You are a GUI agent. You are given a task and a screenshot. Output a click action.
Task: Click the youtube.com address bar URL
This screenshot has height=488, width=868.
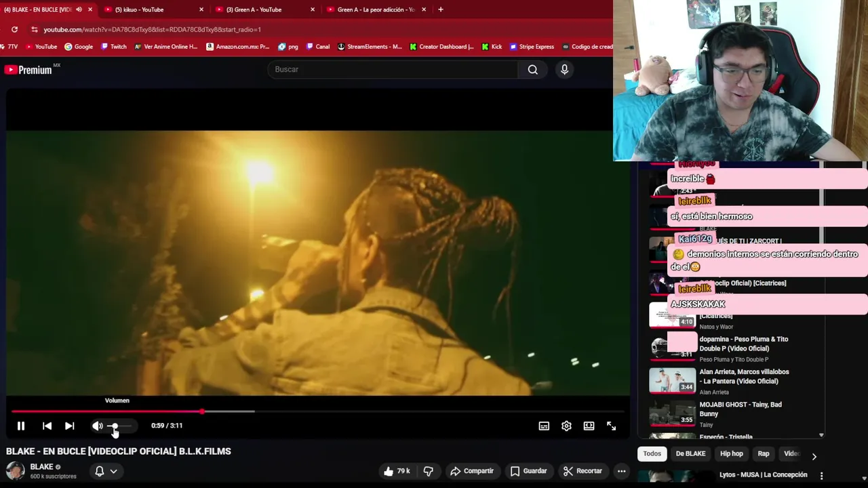pos(152,29)
